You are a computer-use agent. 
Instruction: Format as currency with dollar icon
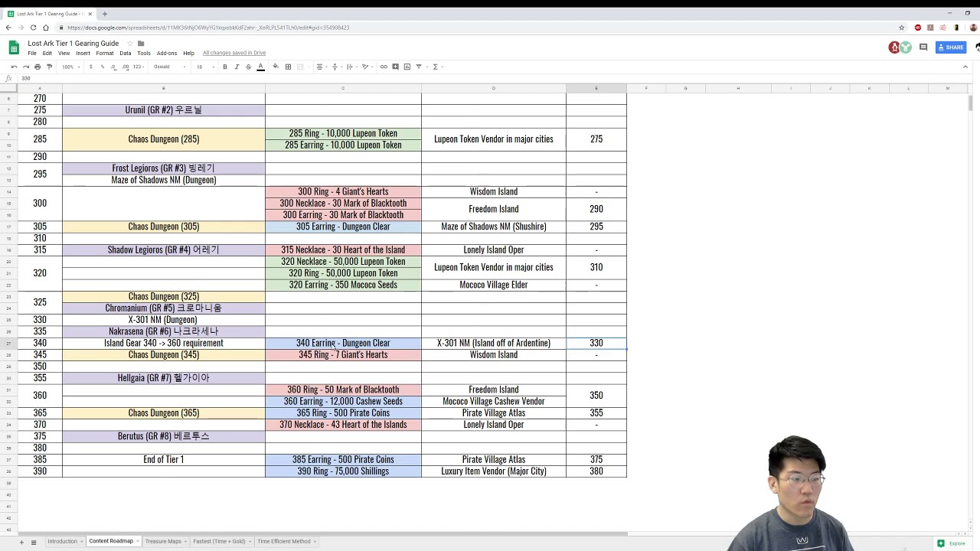click(90, 67)
